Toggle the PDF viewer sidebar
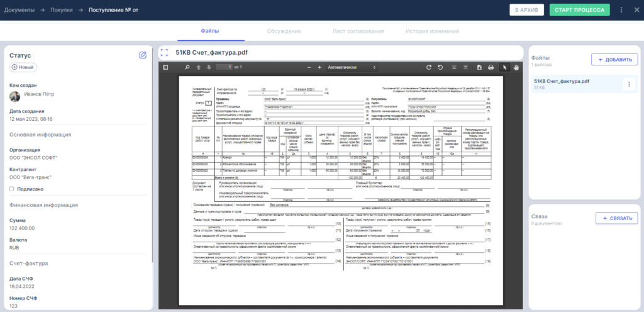Screen dimensions: 644x312 point(165,67)
